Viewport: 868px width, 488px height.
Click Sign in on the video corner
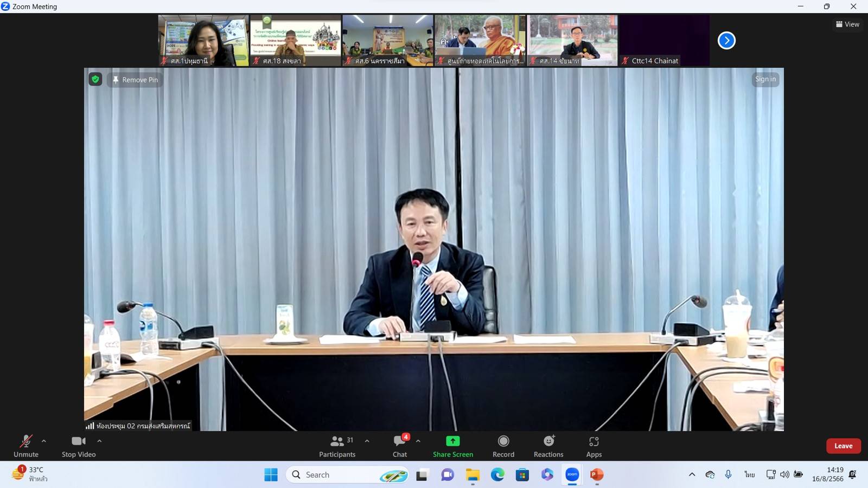765,79
